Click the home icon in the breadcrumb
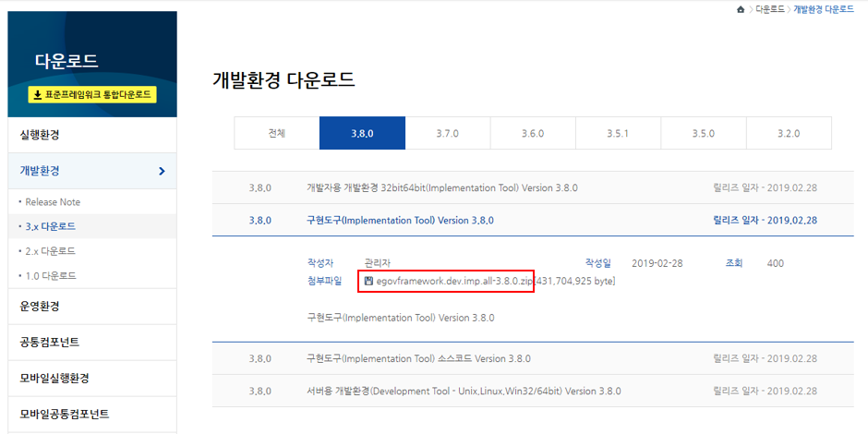Viewport: 868px width, 434px height. click(741, 8)
